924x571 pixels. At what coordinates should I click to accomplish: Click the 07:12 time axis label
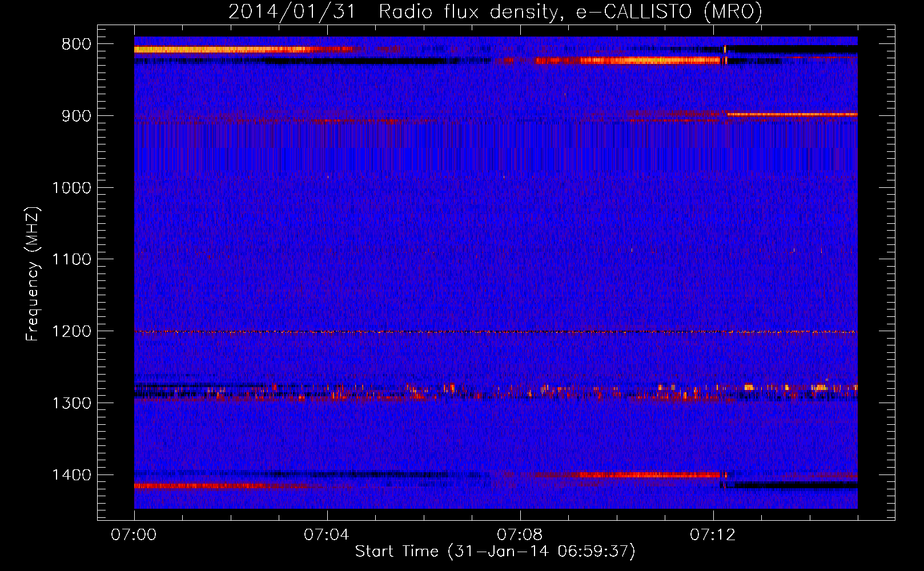(x=713, y=535)
